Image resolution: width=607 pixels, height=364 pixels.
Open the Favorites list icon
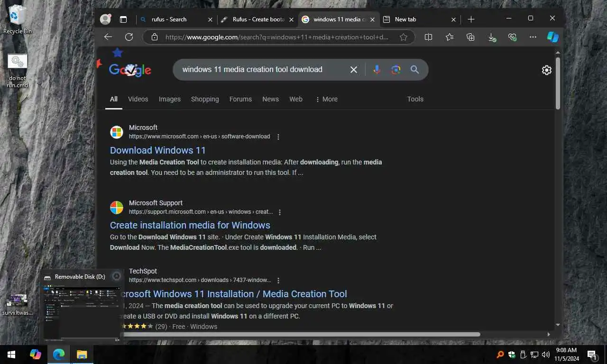click(450, 37)
